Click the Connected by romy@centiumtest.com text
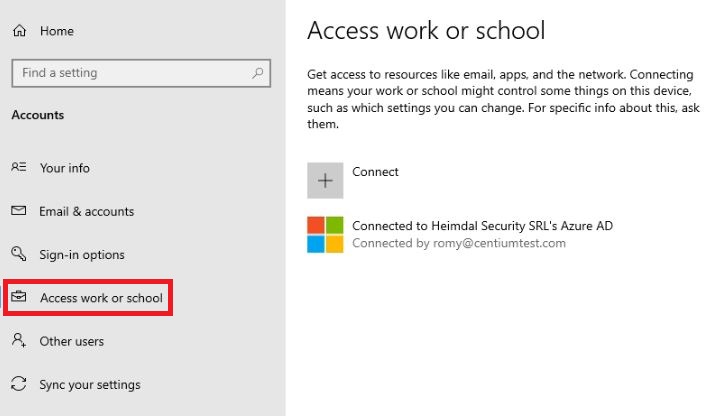Screen dimensions: 712x416 pos(459,243)
